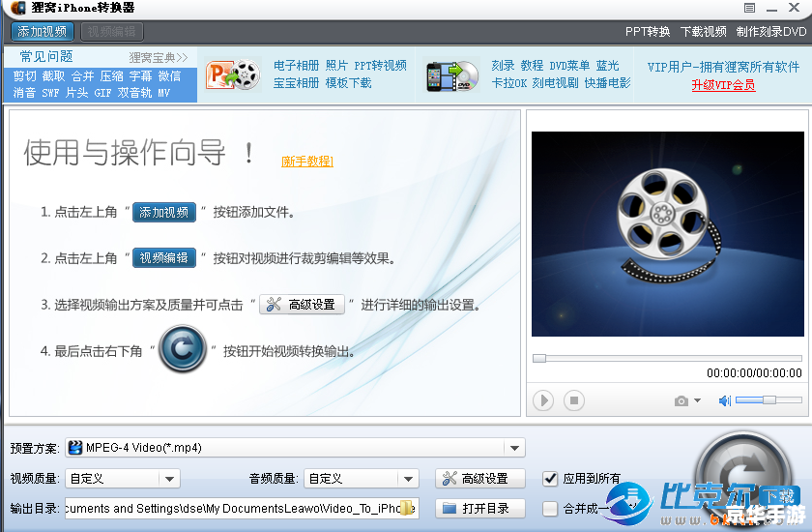Adjust the volume slider
Viewport: 812px width, 532px height.
(769, 399)
